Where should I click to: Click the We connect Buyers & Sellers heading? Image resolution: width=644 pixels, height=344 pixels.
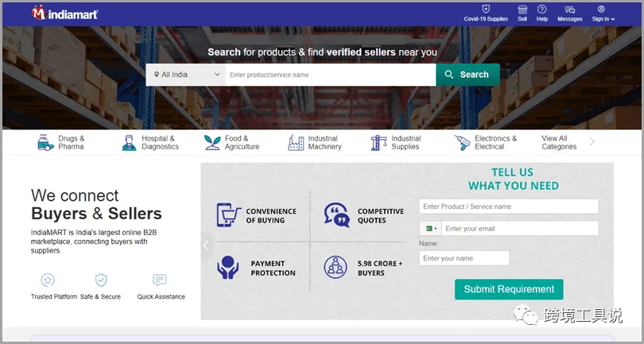(x=96, y=205)
